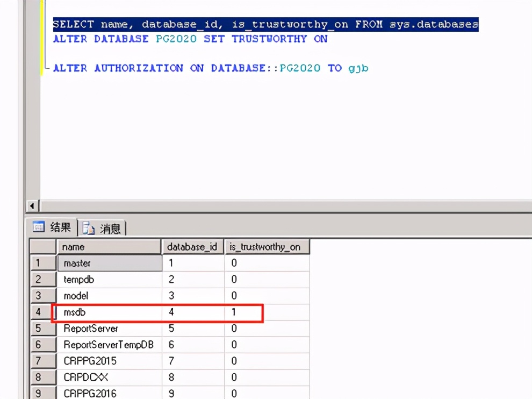Viewport: 532px width, 399px height.
Task: Click the top-left corner cell of results grid
Action: [42, 247]
